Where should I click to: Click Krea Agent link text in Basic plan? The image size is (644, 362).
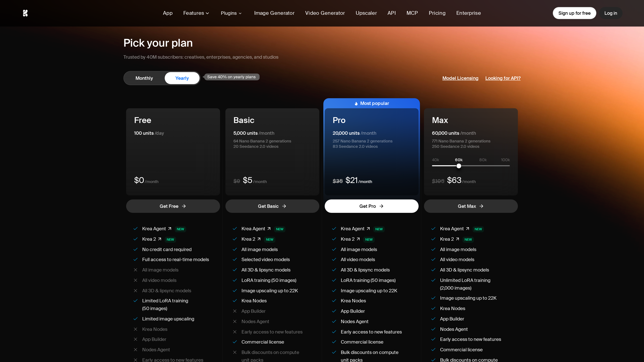tap(253, 229)
